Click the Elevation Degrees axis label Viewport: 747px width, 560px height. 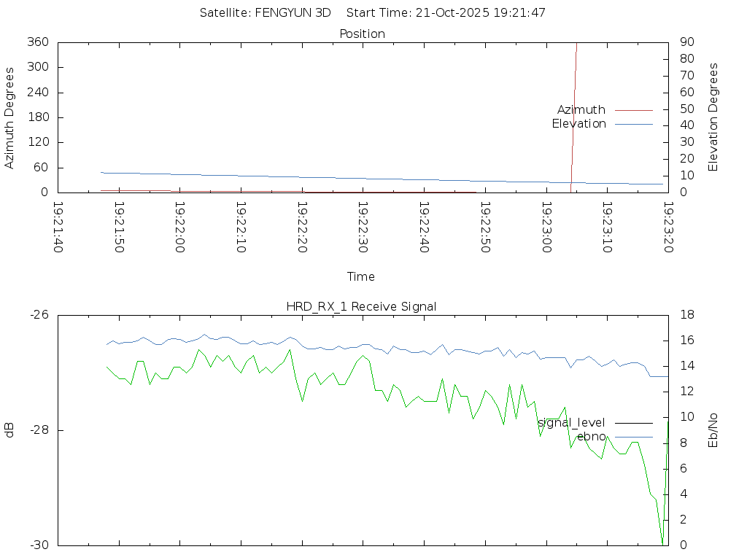[713, 117]
